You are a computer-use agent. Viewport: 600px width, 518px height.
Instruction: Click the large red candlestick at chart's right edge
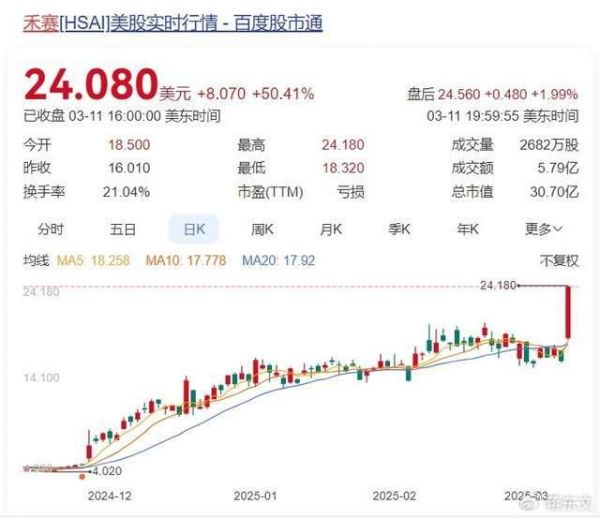pyautogui.click(x=568, y=312)
